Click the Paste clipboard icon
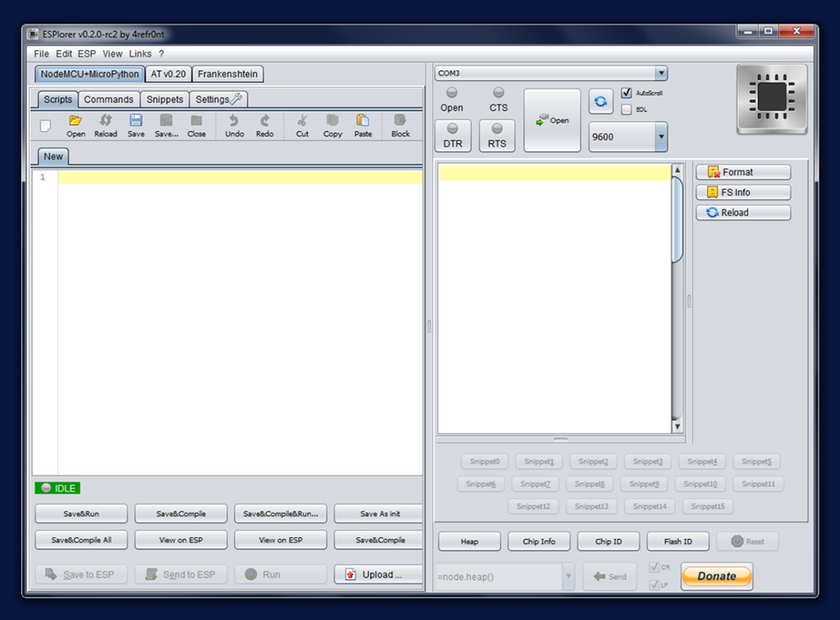840x620 pixels. [363, 121]
